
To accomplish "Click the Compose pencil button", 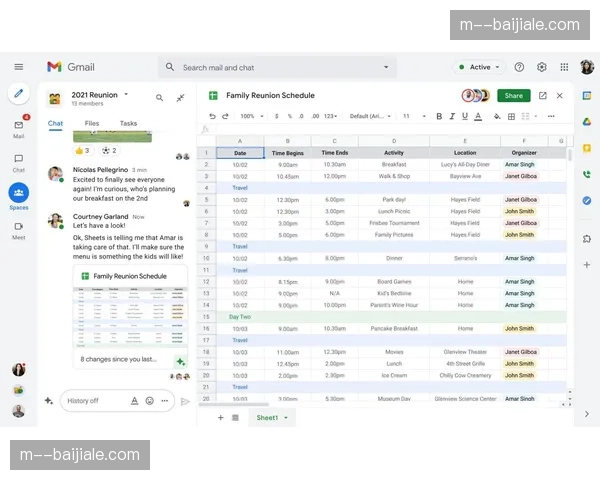I will coord(18,95).
